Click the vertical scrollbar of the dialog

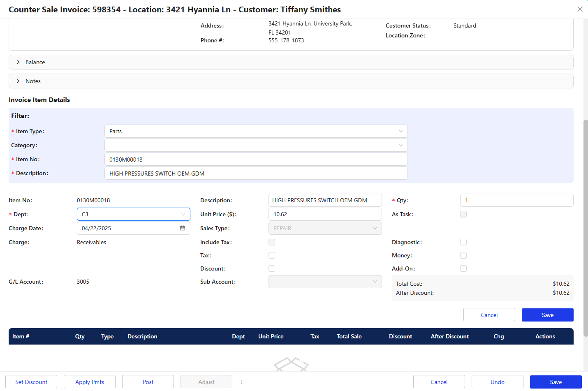[586, 228]
